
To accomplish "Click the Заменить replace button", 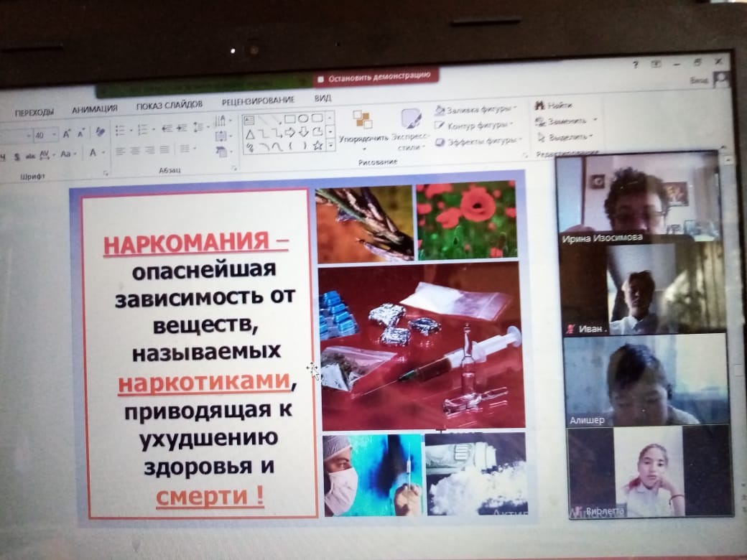I will (566, 121).
